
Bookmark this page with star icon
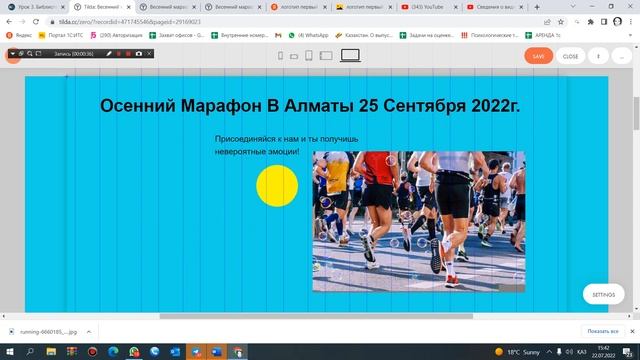[561, 22]
